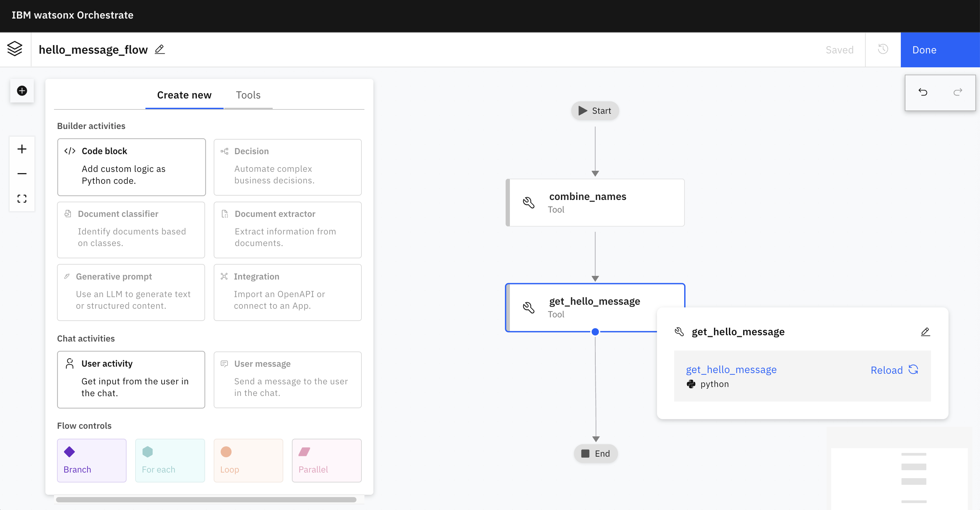The height and width of the screenshot is (510, 980).
Task: Open the get_hello_message python tool link
Action: tap(731, 369)
